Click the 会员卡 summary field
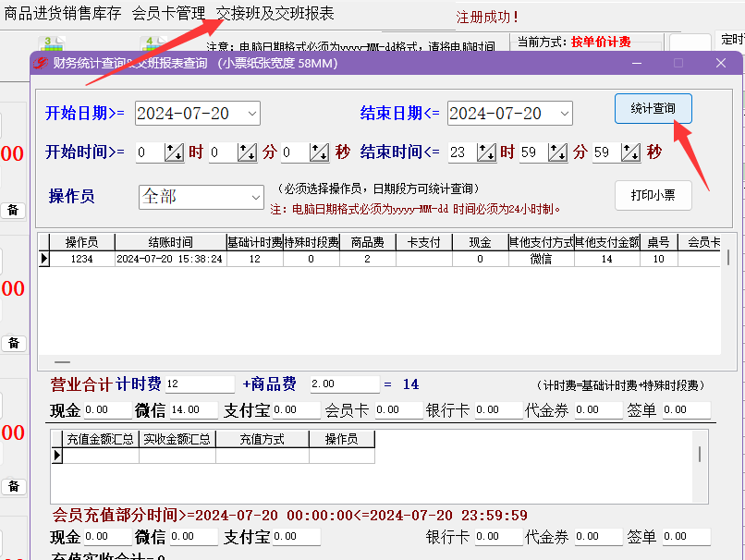 [398, 410]
